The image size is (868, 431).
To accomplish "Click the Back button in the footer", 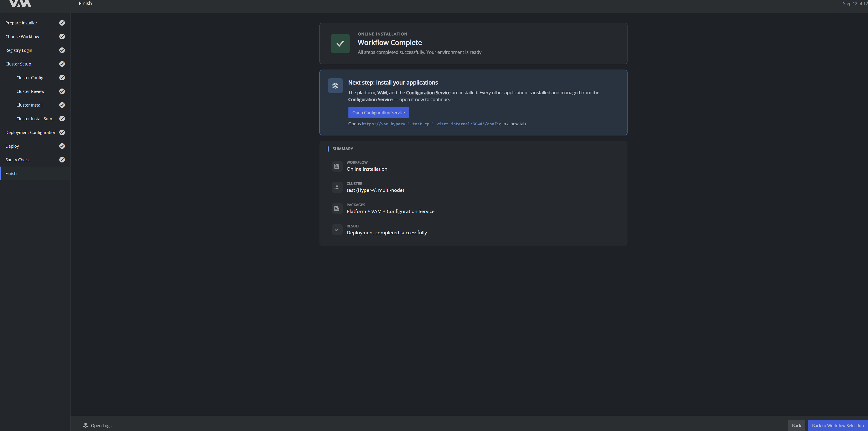I will pyautogui.click(x=796, y=426).
